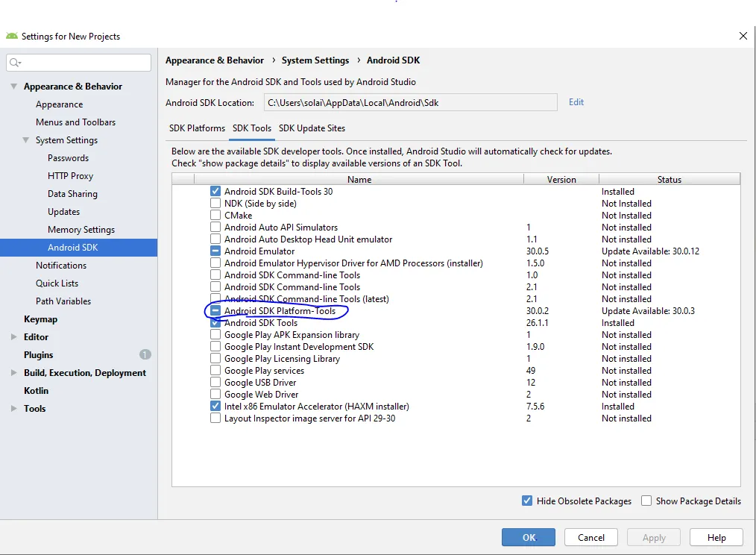Uncheck Hide Obsolete Packages
The height and width of the screenshot is (555, 756).
(x=527, y=501)
